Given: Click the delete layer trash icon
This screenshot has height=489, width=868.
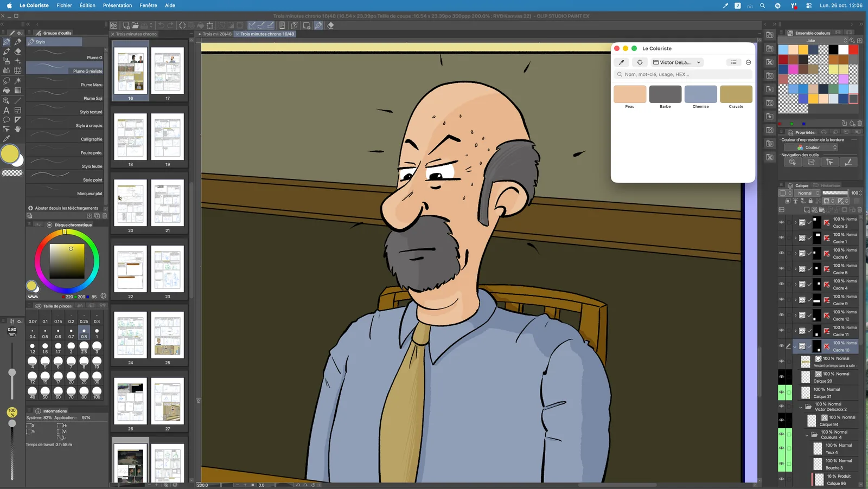Looking at the screenshot, I should pos(859,210).
